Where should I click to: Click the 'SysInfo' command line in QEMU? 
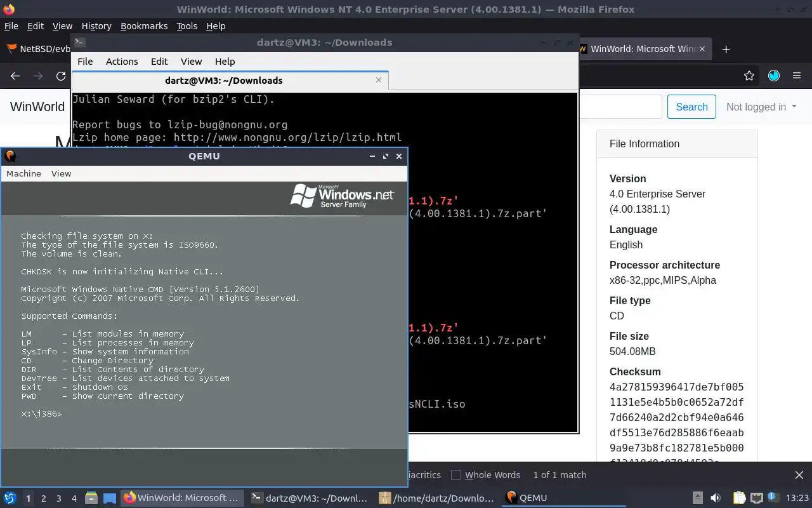105,351
